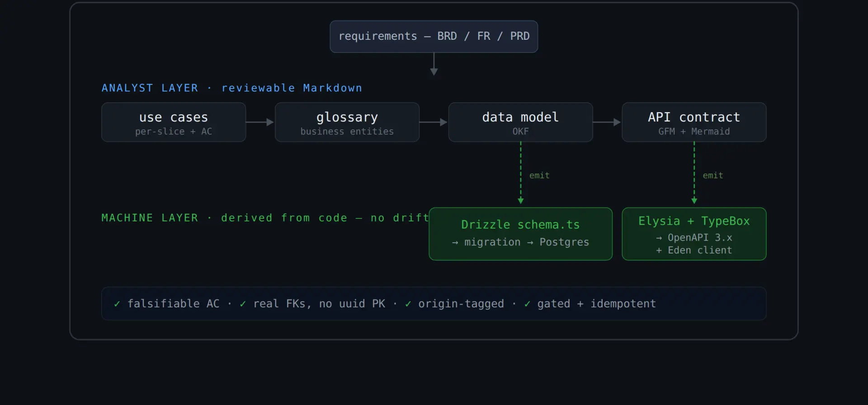Click the emit label under data model
The width and height of the screenshot is (868, 405).
coord(539,175)
